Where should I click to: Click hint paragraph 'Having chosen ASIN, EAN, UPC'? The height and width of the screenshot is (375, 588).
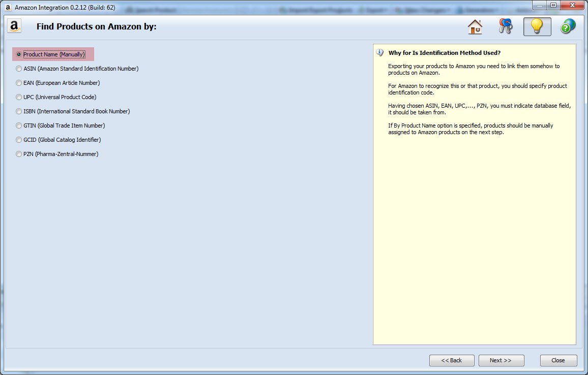(479, 109)
